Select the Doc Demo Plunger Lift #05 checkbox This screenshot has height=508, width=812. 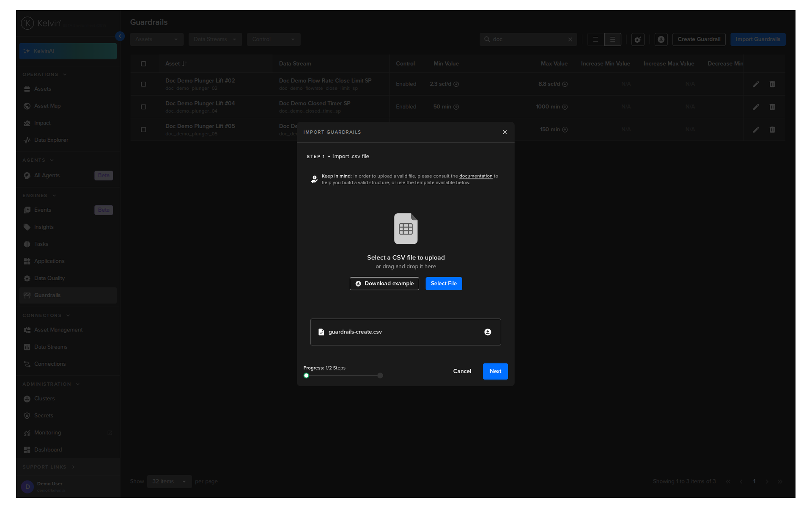click(x=143, y=130)
